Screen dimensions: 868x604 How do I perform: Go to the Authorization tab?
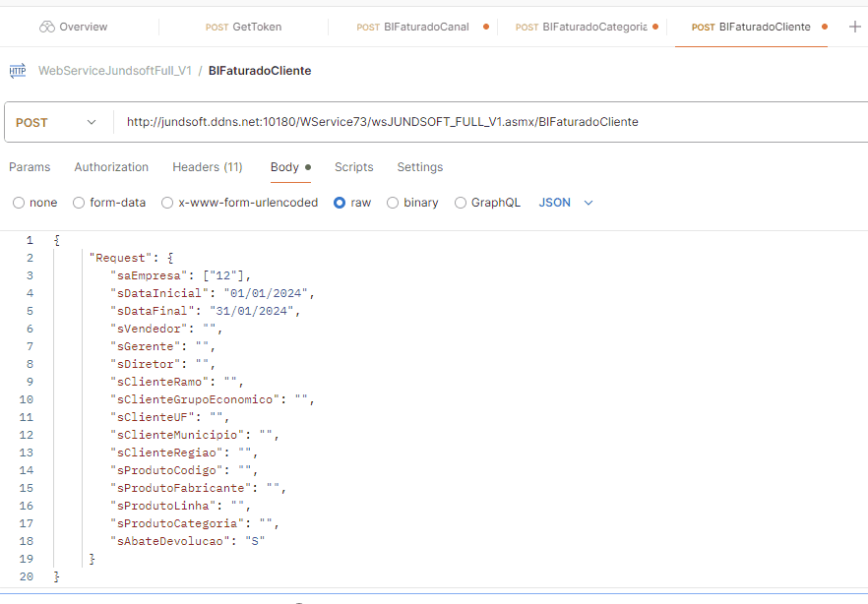111,167
